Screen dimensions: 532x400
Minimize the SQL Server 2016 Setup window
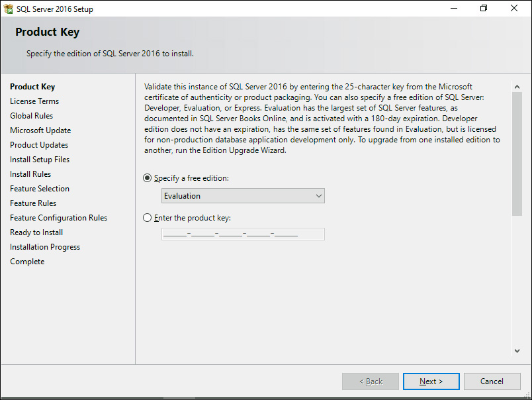[x=454, y=9]
